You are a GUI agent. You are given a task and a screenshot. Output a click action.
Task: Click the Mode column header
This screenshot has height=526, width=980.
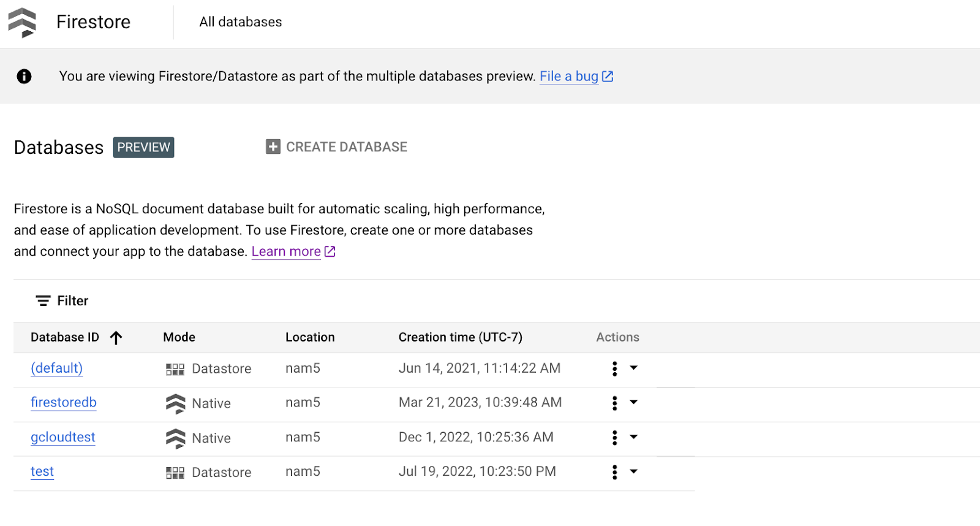179,337
